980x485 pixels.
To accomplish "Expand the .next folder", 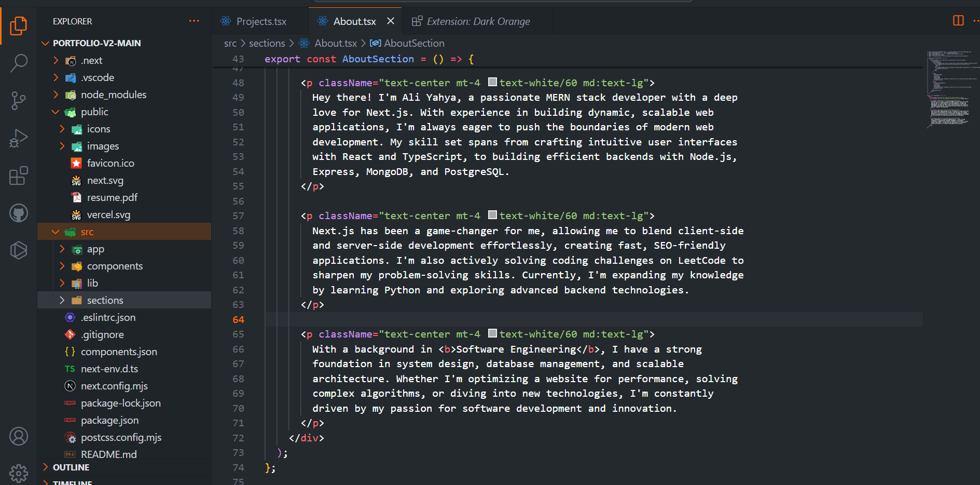I will (x=56, y=61).
